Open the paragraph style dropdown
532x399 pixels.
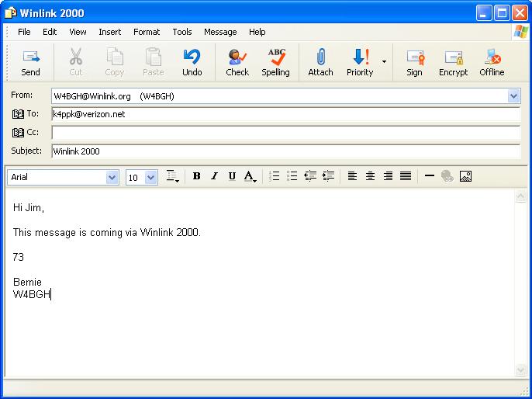click(x=173, y=176)
